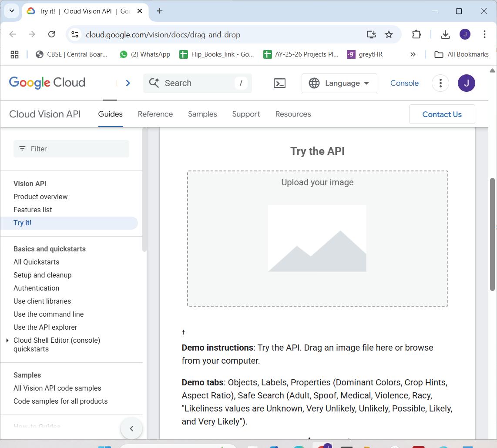Close the Try it! Cloud Vision tab
Image resolution: width=497 pixels, height=448 pixels.
tap(139, 11)
